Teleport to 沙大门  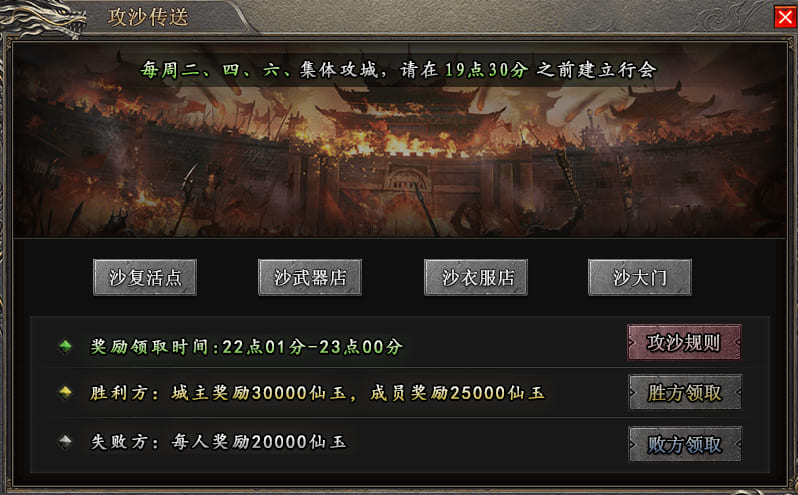(x=640, y=277)
